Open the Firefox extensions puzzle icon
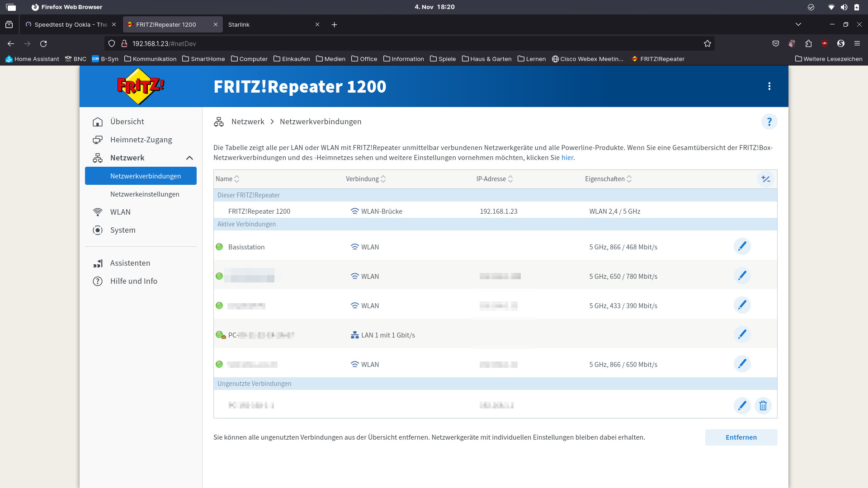 pos(808,44)
